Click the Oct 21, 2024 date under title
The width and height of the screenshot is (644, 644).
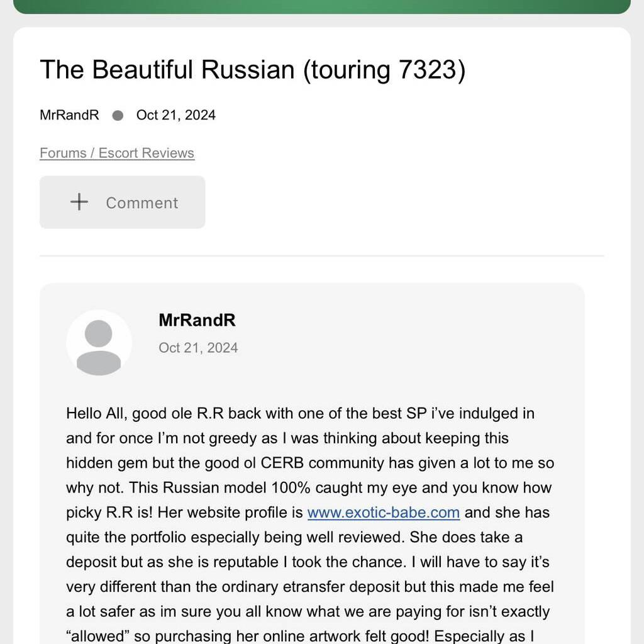tap(176, 115)
